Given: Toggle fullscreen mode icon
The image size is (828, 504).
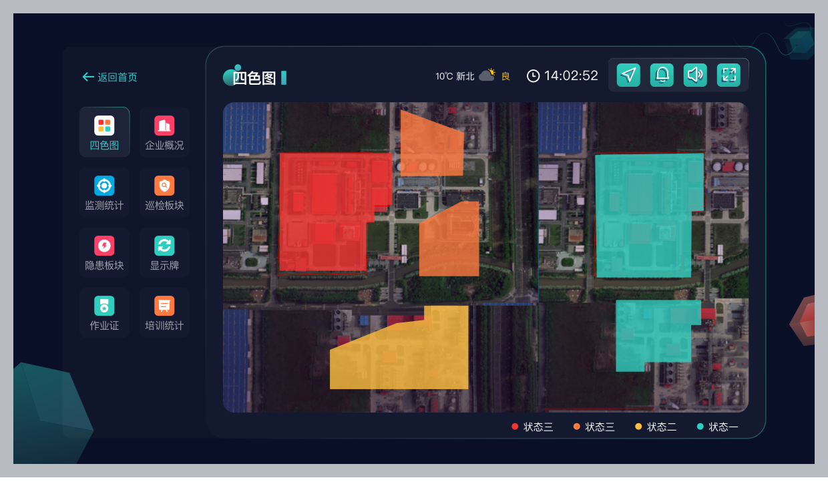Looking at the screenshot, I should coord(729,75).
